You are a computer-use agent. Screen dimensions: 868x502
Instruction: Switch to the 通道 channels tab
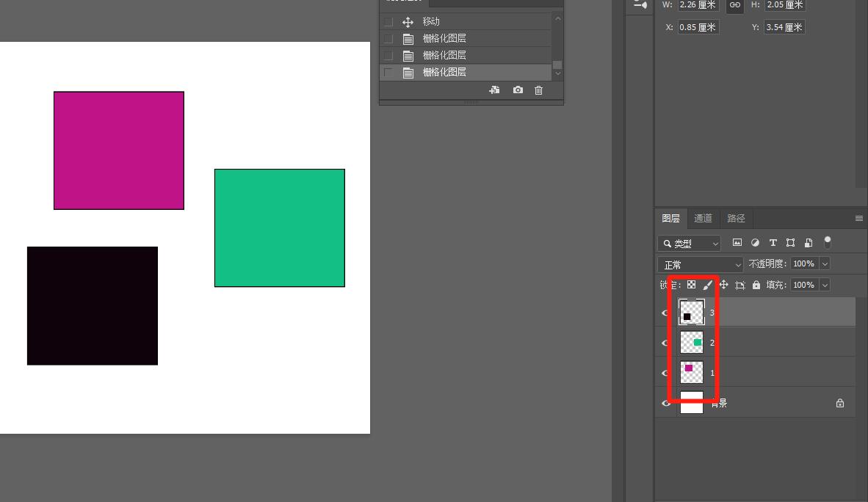(x=703, y=218)
